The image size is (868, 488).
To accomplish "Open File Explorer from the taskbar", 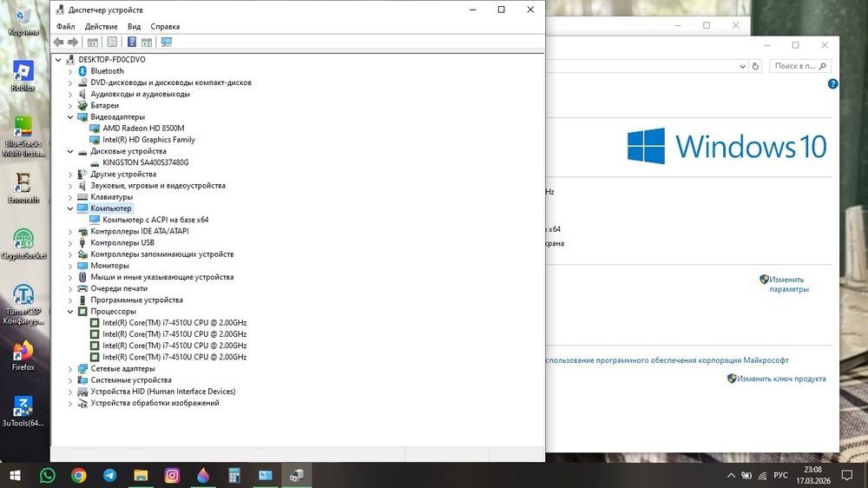I will (141, 475).
